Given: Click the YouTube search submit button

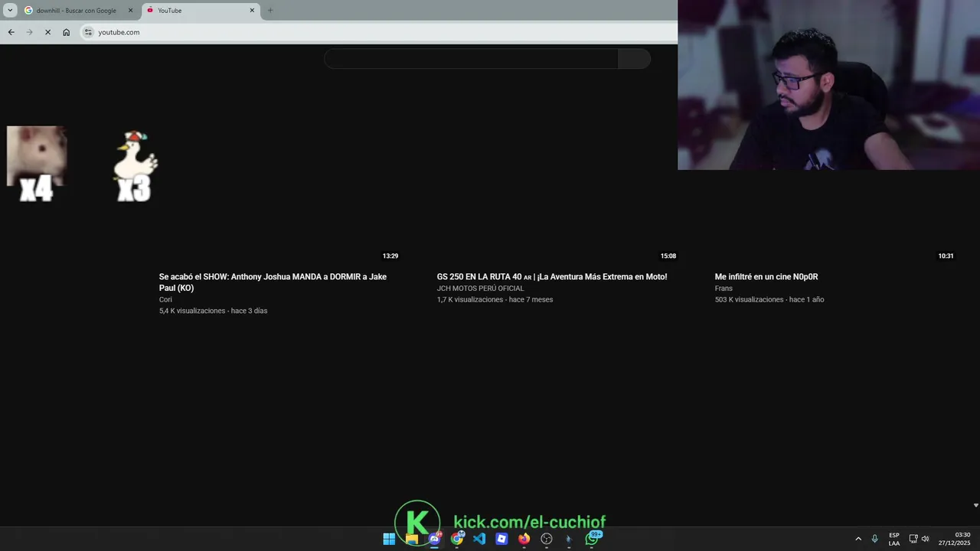Looking at the screenshot, I should tap(634, 59).
